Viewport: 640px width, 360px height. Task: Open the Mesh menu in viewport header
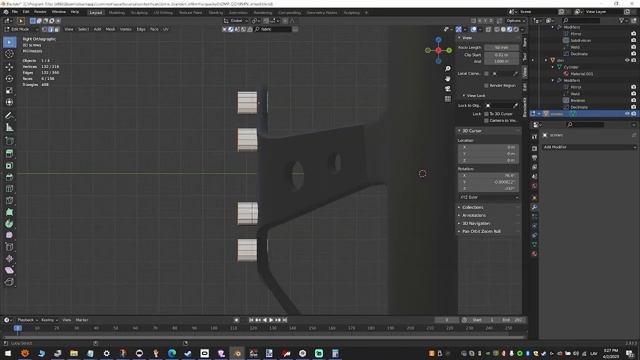click(110, 29)
